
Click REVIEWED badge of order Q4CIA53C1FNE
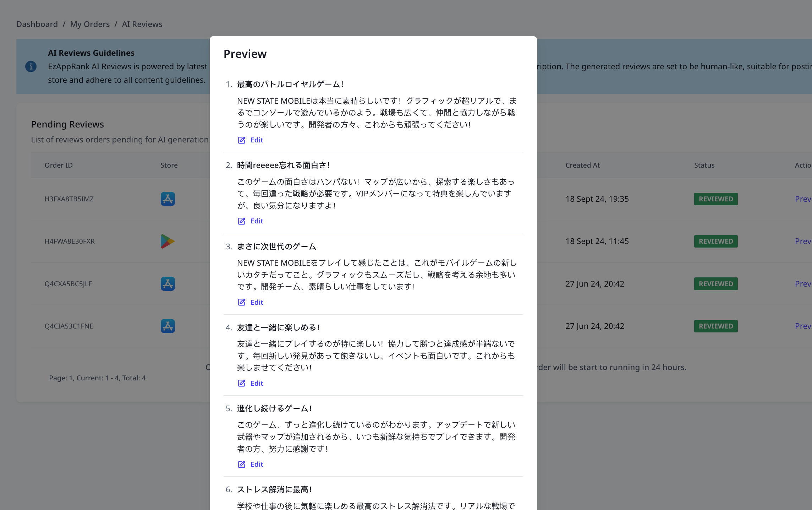(x=715, y=326)
